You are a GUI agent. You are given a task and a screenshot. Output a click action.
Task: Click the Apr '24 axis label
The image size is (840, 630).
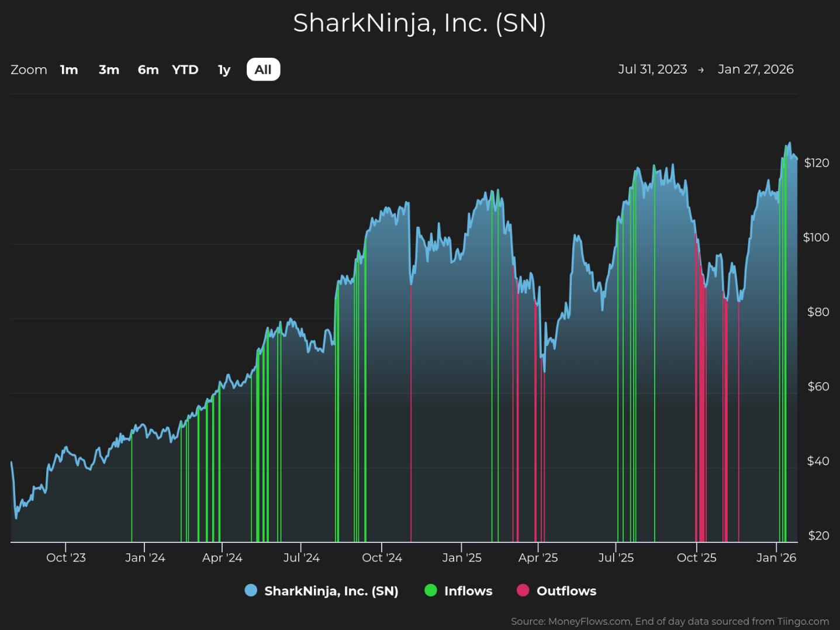click(x=222, y=558)
